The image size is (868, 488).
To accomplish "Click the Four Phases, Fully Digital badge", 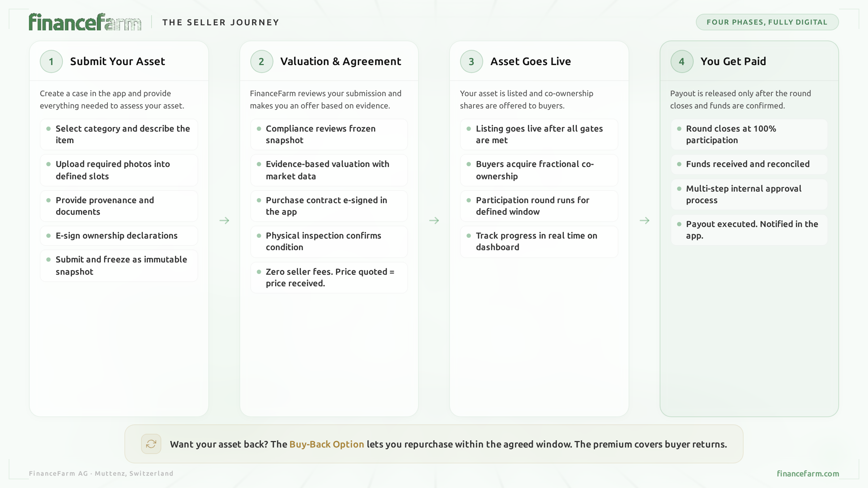I will click(767, 22).
